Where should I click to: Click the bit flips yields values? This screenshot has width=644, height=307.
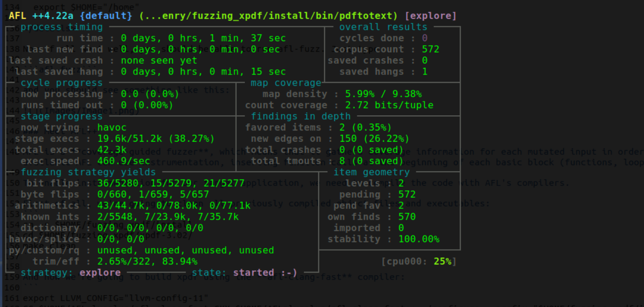[170, 183]
